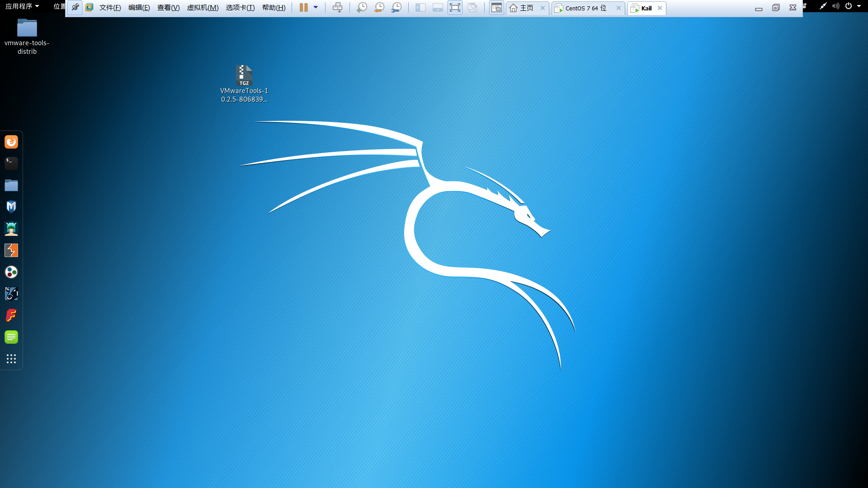The image size is (868, 488).
Task: Launch Burp Suite from the dock
Action: (x=11, y=250)
